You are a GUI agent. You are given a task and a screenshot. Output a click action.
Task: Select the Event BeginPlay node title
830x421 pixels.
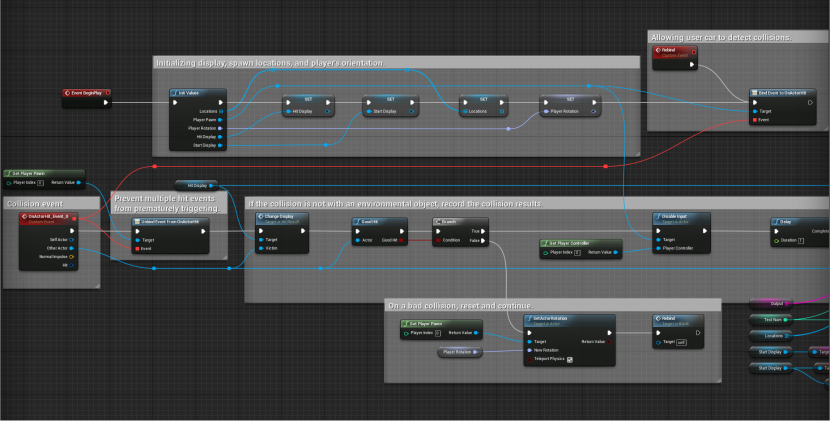tap(86, 93)
